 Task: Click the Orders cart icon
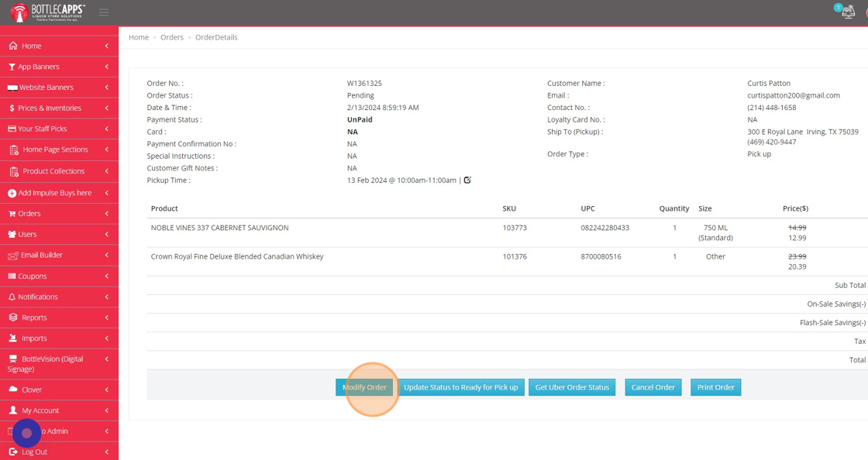click(12, 214)
